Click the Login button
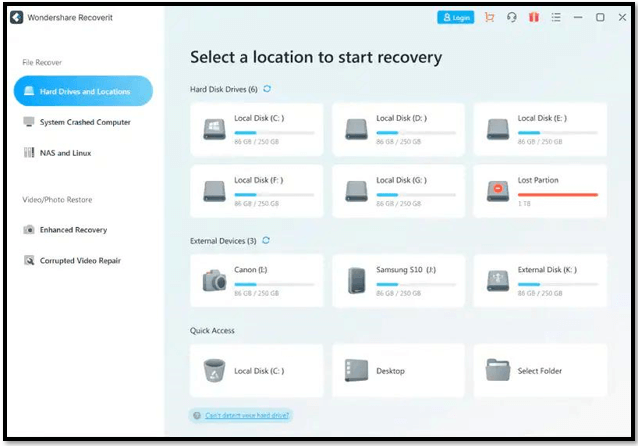The height and width of the screenshot is (446, 638). coord(455,17)
